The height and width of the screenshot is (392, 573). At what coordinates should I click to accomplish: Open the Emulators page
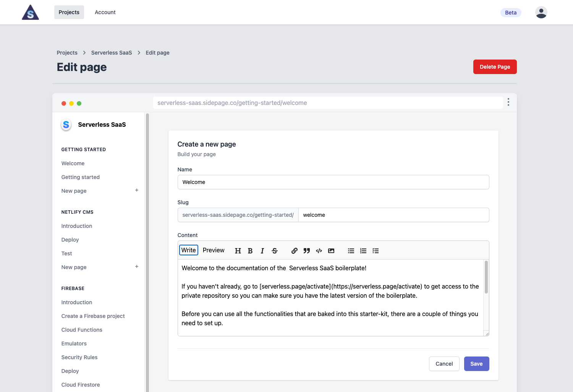[74, 344]
